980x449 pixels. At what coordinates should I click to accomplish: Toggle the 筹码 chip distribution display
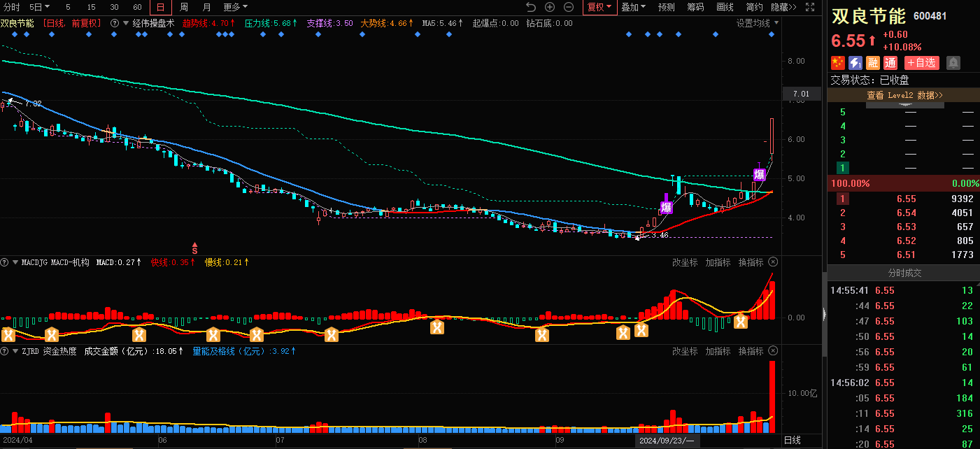point(695,7)
